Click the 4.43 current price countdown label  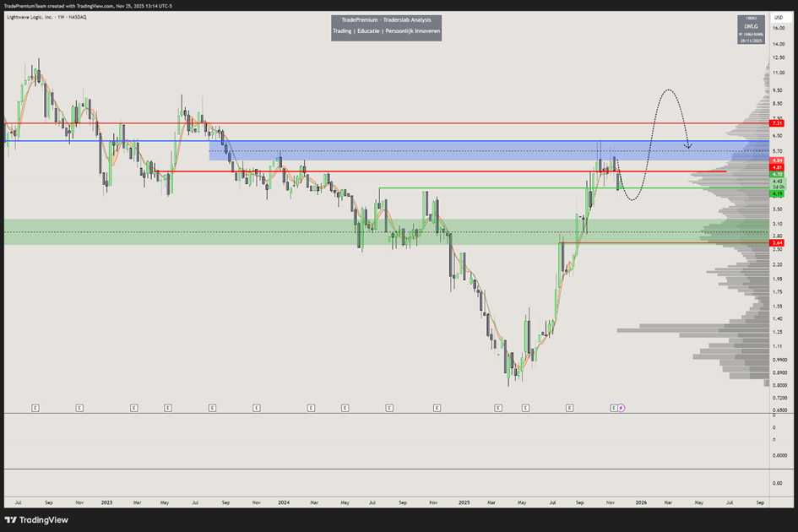point(778,184)
